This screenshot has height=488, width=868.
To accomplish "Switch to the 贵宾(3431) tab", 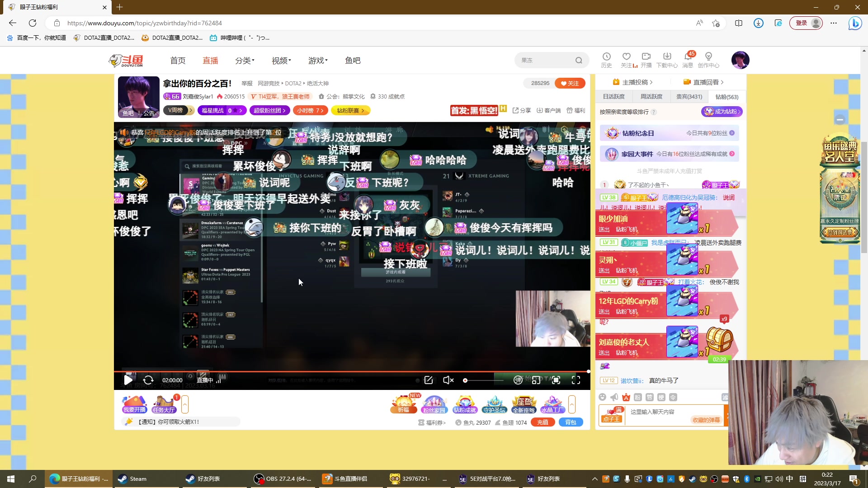I will pyautogui.click(x=689, y=97).
